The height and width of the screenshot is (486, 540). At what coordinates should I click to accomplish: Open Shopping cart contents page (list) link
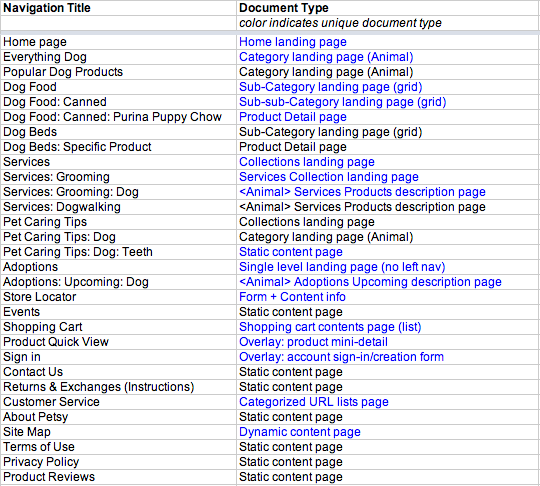click(x=330, y=327)
